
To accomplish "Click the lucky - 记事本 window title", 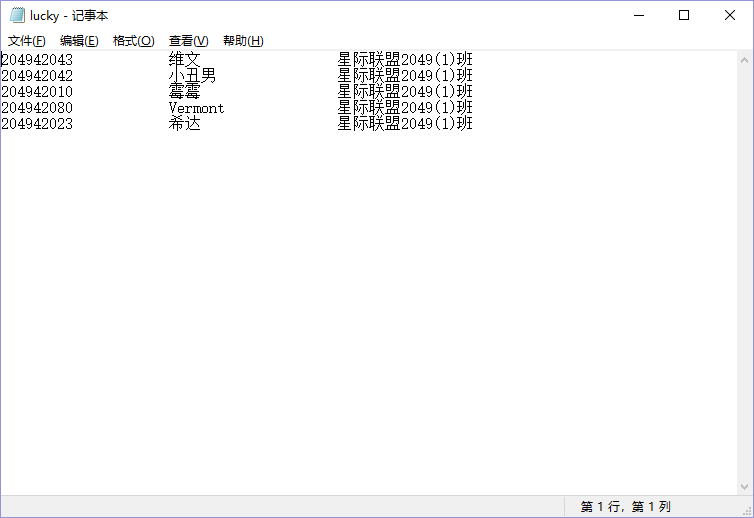I will (x=69, y=15).
